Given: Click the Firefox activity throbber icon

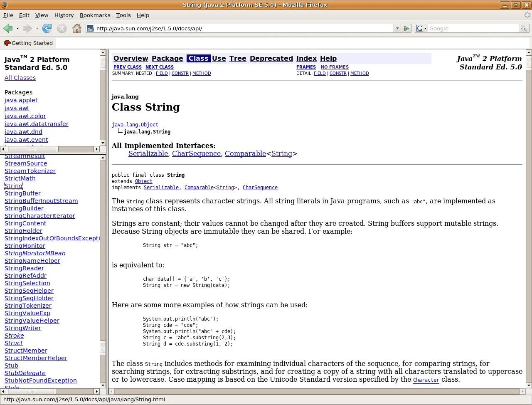Looking at the screenshot, I should pyautogui.click(x=527, y=15).
